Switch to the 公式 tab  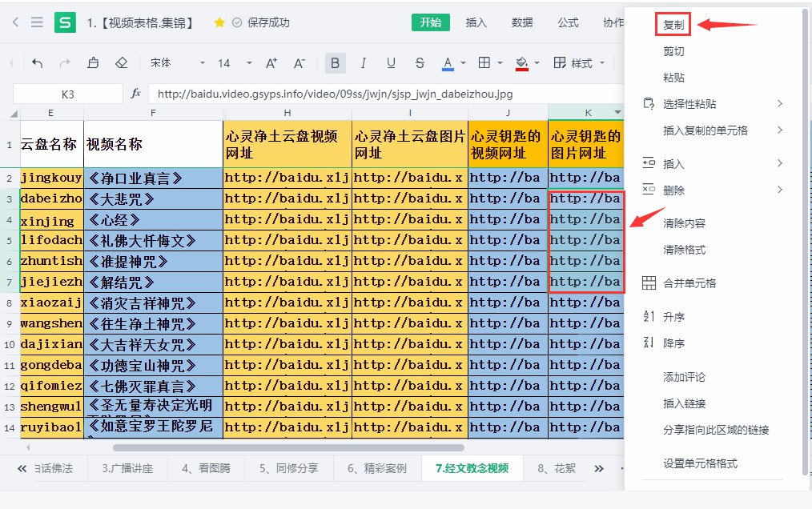click(x=568, y=22)
